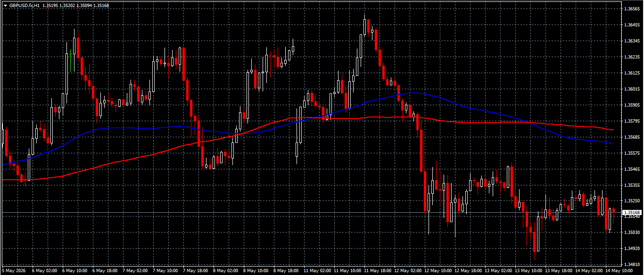Click the 1.36345 price axis label
Image resolution: width=644 pixels, height=275 pixels.
[x=632, y=41]
